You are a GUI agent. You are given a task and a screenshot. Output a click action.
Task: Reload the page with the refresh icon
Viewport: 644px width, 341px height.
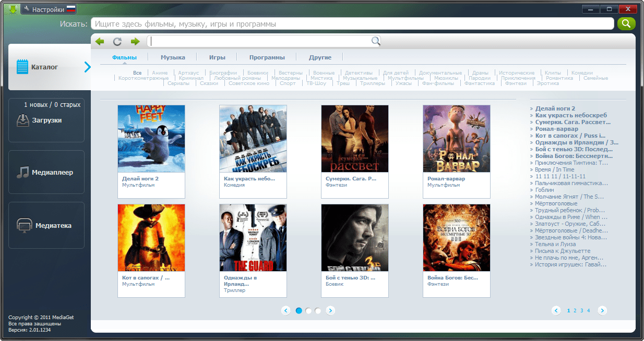point(117,42)
